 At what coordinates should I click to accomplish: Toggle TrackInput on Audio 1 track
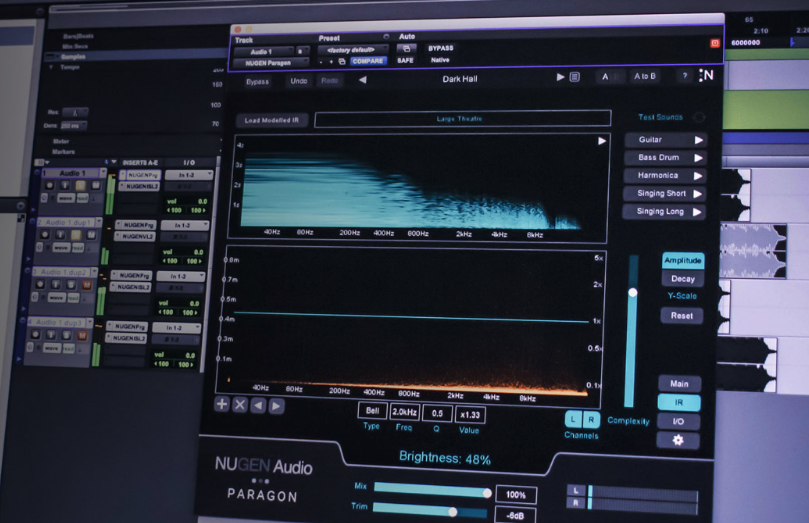click(65, 185)
